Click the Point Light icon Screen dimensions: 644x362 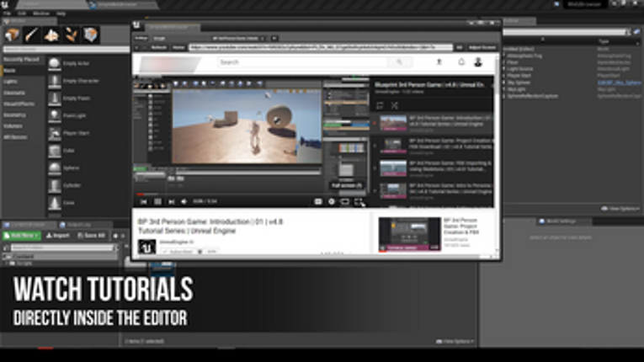tap(54, 116)
